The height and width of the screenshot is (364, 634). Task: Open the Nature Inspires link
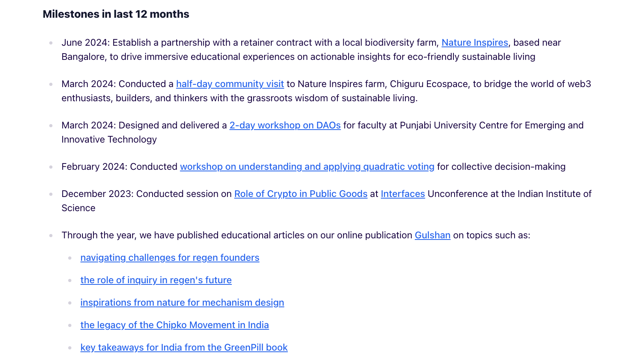pyautogui.click(x=474, y=43)
